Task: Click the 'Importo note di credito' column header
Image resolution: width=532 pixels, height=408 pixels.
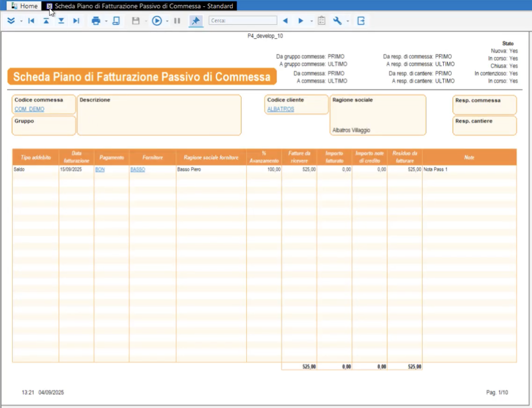Action: [370, 157]
